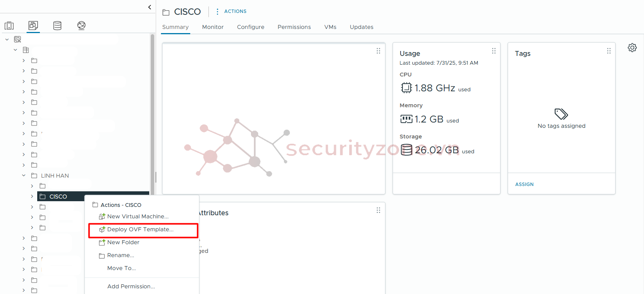The height and width of the screenshot is (294, 644).
Task: Click the LINH HAN folder icon
Action: (x=34, y=175)
